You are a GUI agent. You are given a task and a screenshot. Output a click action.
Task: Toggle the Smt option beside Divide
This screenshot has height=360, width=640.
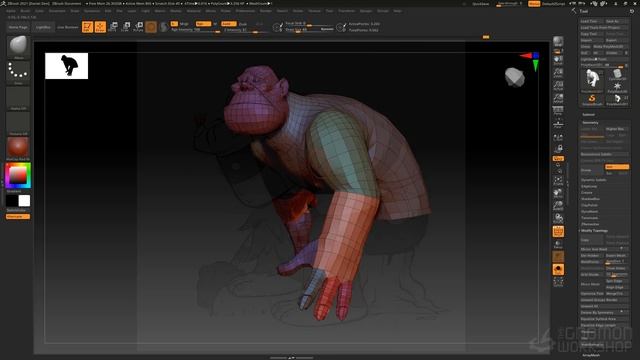pyautogui.click(x=616, y=167)
